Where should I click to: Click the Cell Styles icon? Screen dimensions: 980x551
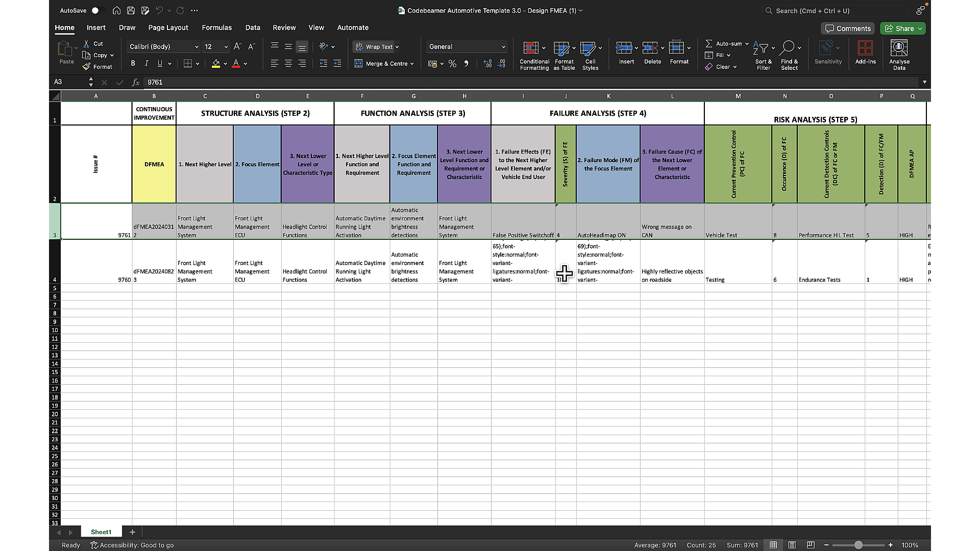(587, 48)
